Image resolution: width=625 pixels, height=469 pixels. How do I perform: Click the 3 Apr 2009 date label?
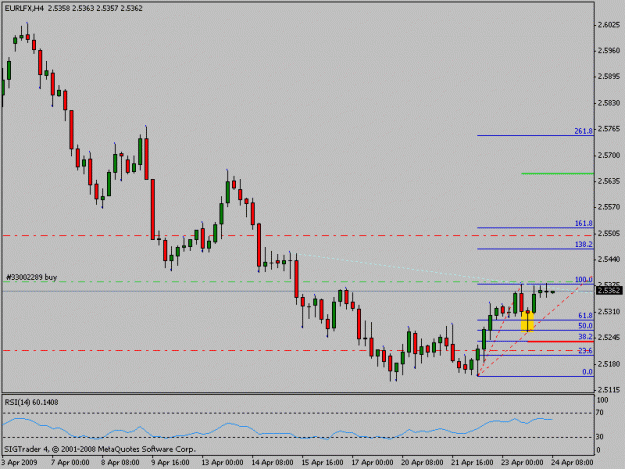point(19,462)
